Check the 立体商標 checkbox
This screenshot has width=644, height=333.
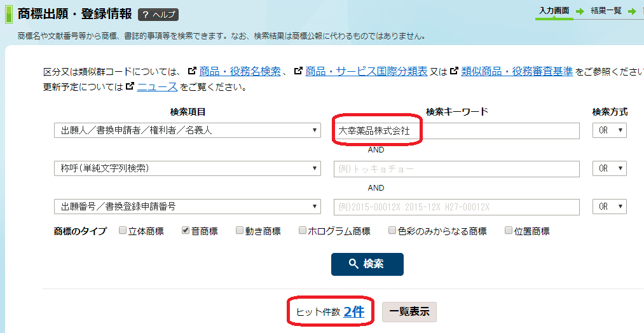123,230
